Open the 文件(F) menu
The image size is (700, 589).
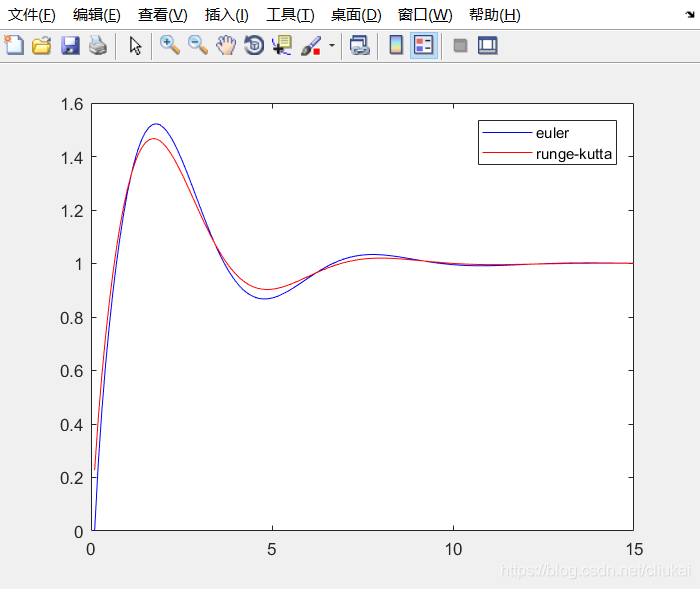(x=32, y=15)
